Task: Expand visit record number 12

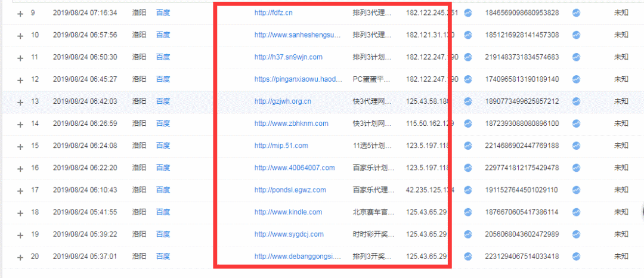Action: 20,81
